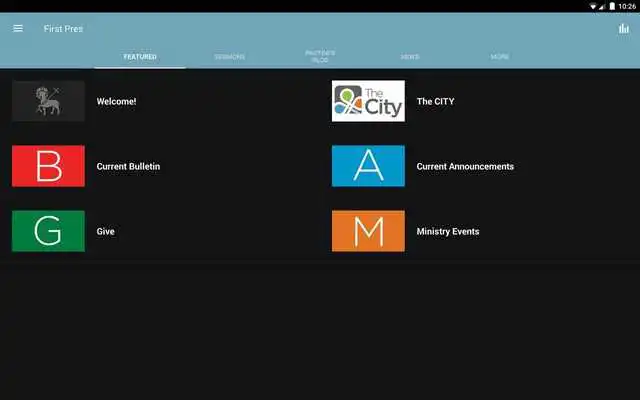Open the hamburger navigation menu
The height and width of the screenshot is (400, 640).
(x=18, y=29)
